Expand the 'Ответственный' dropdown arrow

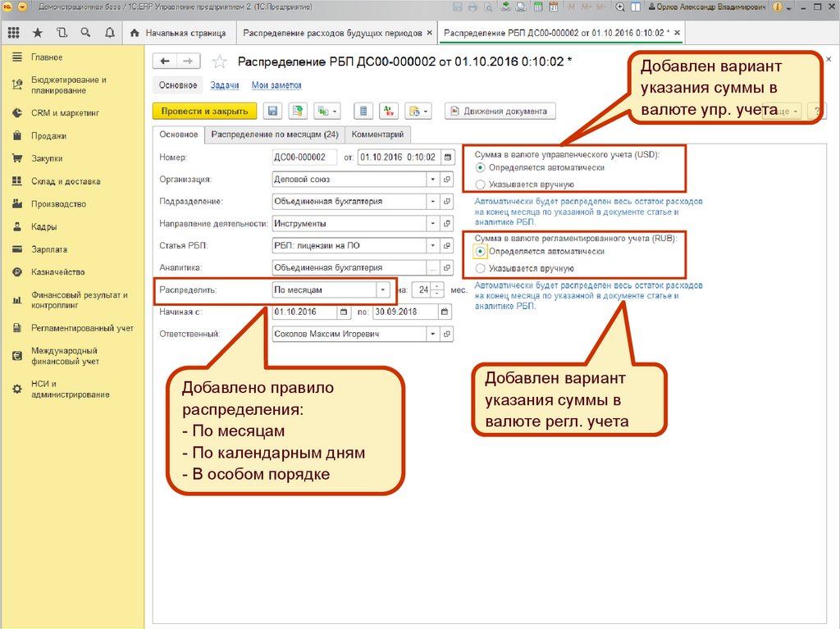pyautogui.click(x=432, y=334)
